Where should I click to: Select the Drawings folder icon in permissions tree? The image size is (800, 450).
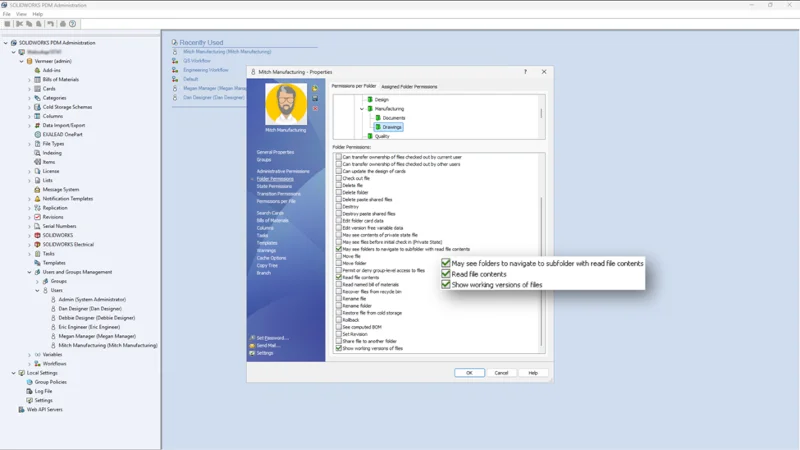378,127
